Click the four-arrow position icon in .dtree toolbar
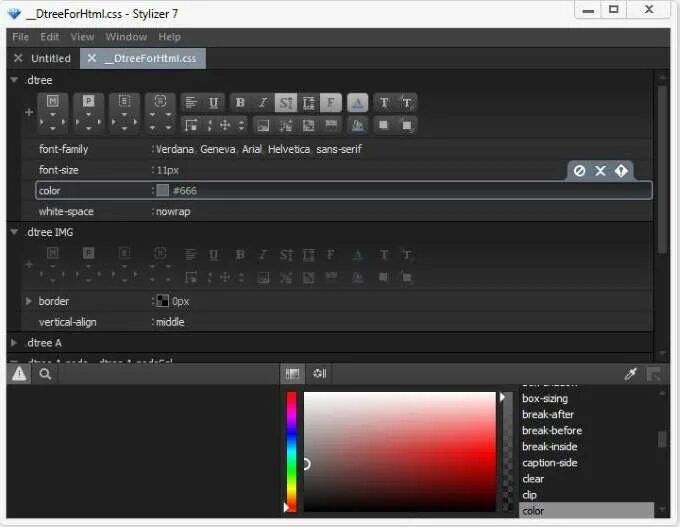The height and width of the screenshot is (527, 680). click(225, 125)
